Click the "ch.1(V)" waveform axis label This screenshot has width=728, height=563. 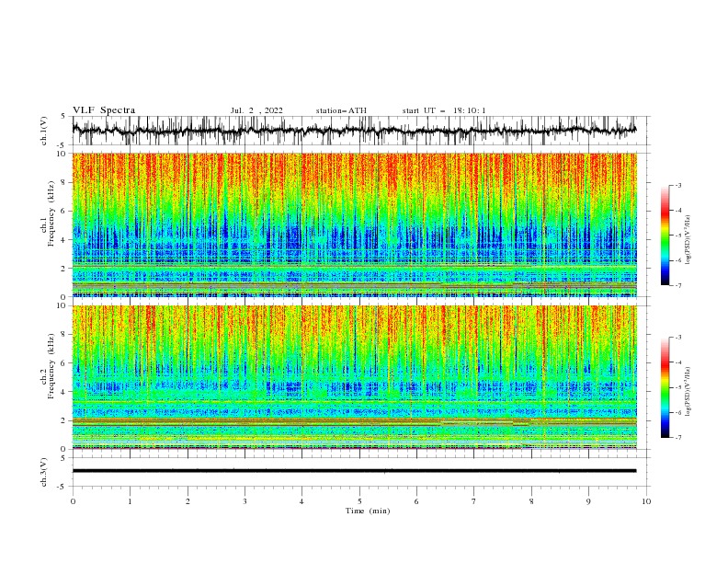[x=44, y=131]
